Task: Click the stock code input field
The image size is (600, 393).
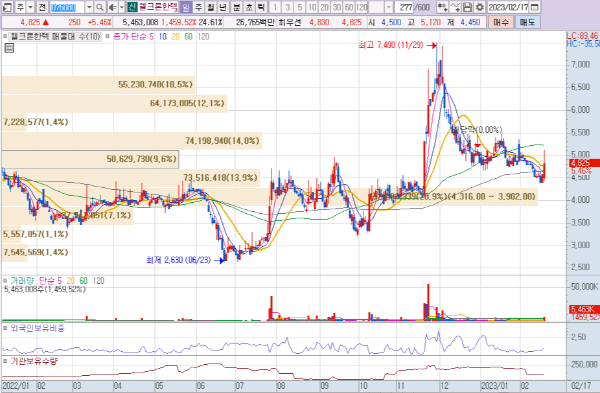Action: (x=67, y=7)
